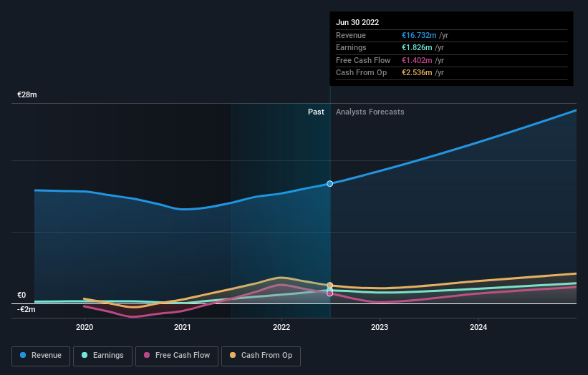
Task: Click the €2.536m cash from op value
Action: click(417, 73)
